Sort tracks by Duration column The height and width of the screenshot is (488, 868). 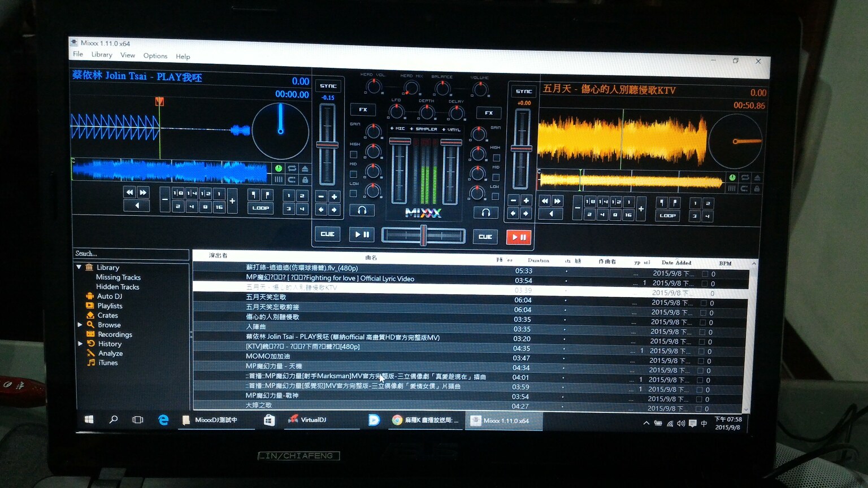point(538,260)
